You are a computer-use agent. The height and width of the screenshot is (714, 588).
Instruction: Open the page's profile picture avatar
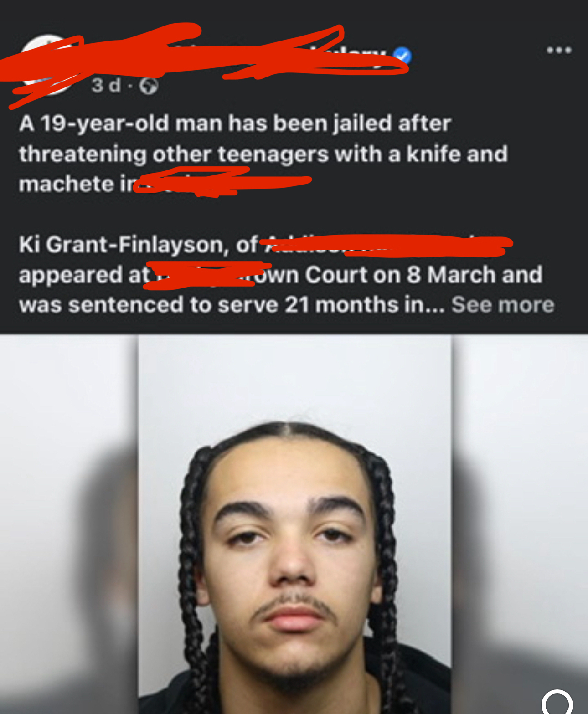click(47, 65)
